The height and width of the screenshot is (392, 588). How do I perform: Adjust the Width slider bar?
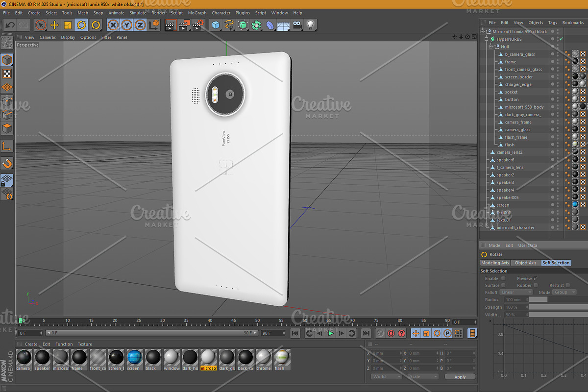559,314
